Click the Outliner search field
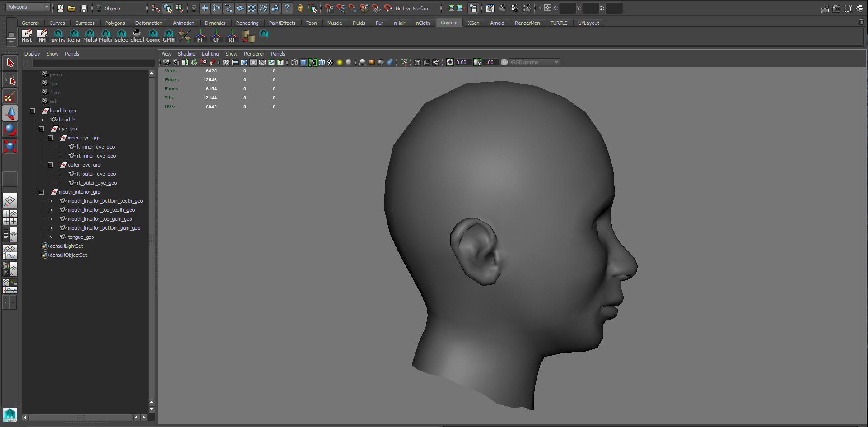 tap(93, 63)
